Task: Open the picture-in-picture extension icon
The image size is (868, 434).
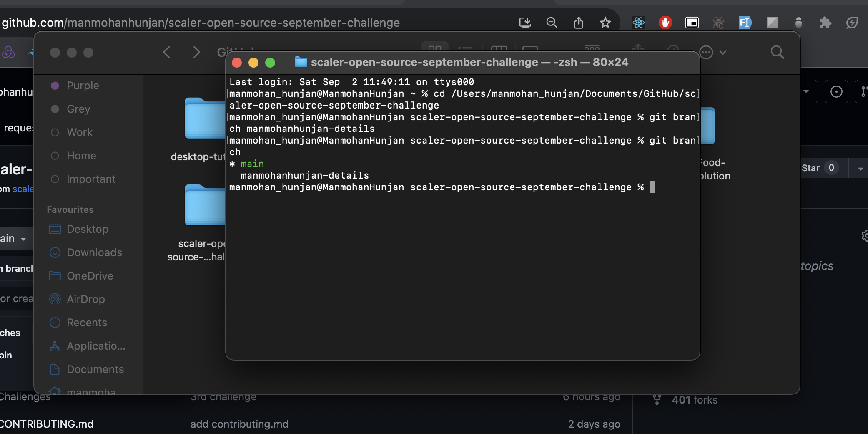Action: (x=692, y=23)
